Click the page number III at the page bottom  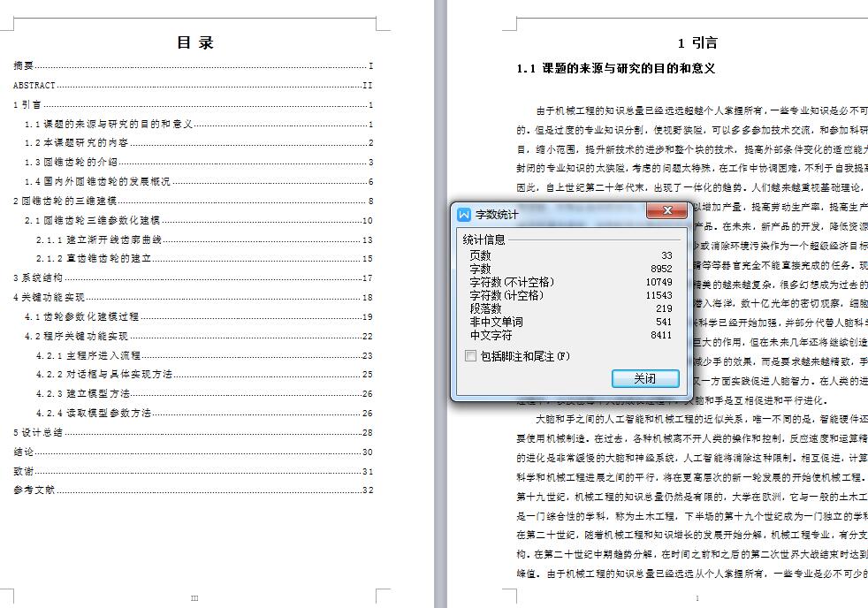[x=194, y=598]
